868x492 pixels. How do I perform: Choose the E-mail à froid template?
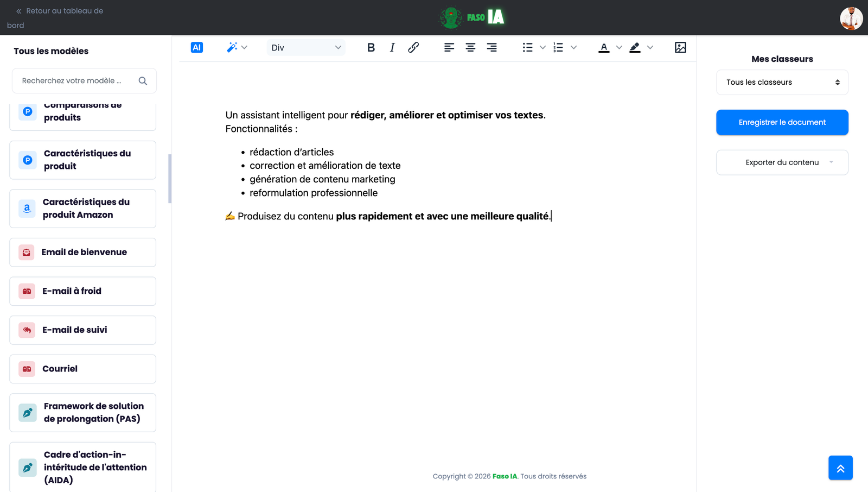tap(83, 291)
